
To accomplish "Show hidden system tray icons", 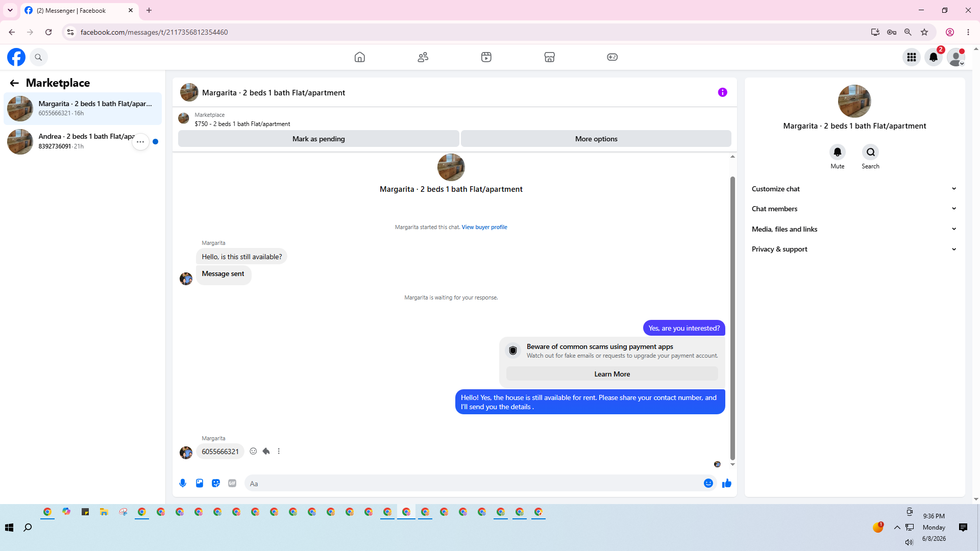I will pyautogui.click(x=897, y=528).
